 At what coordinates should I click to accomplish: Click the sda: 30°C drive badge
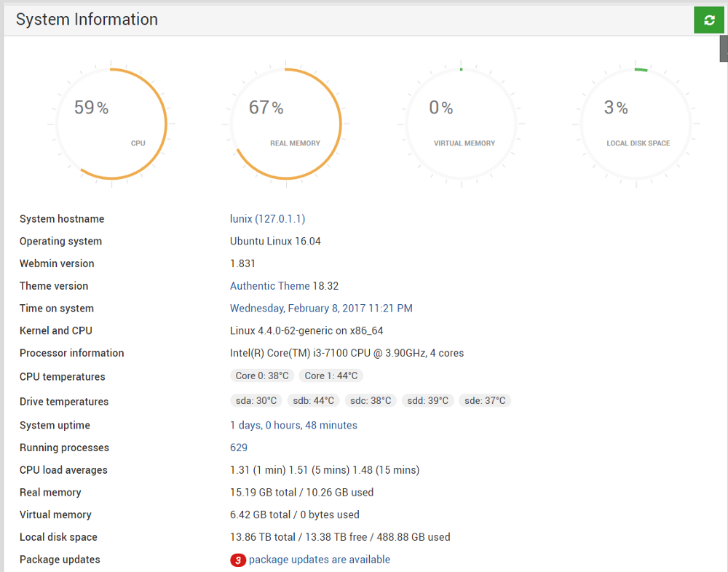256,400
